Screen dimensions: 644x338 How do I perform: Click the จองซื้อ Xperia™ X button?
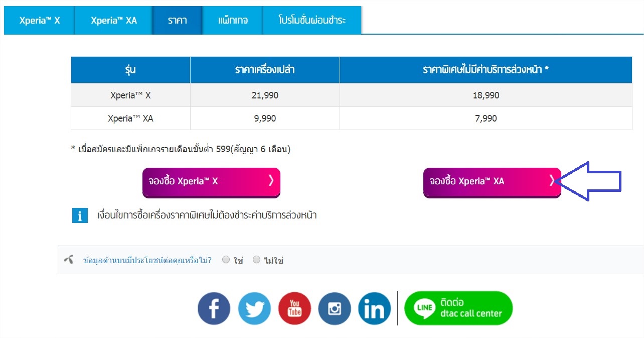click(211, 182)
